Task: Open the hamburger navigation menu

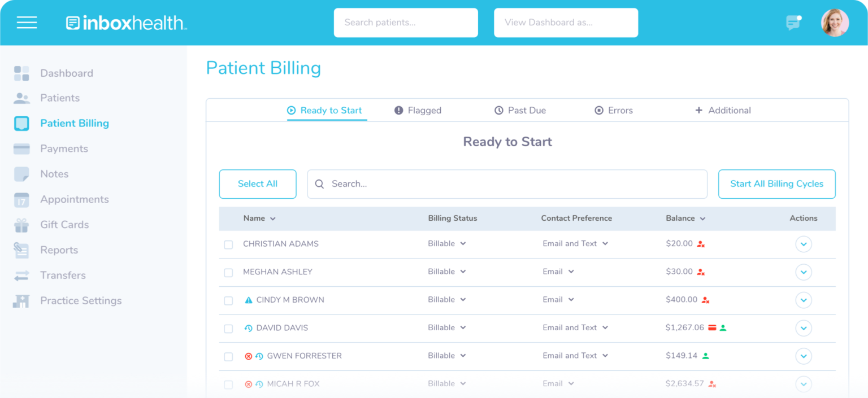Action: pyautogui.click(x=27, y=22)
